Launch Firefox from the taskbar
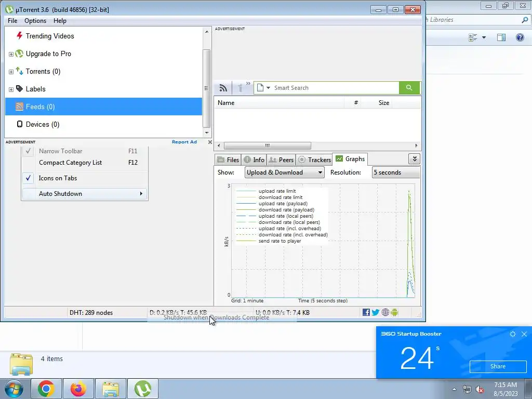 click(x=78, y=389)
